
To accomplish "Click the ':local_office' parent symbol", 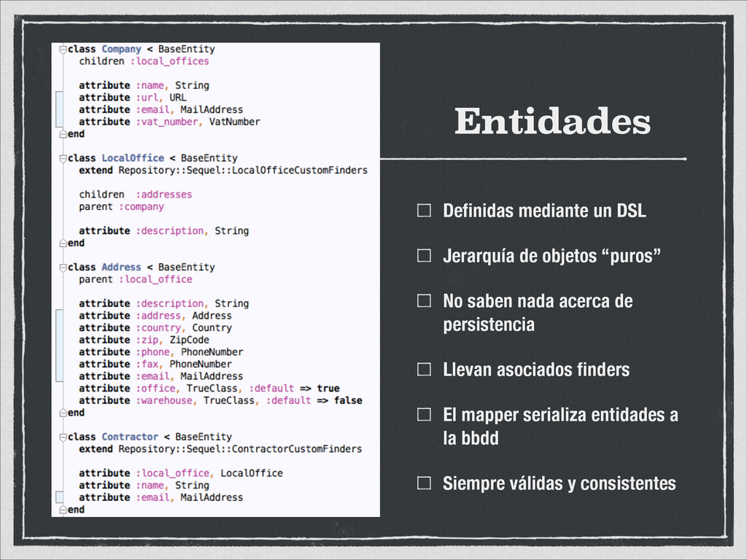I will tap(156, 279).
